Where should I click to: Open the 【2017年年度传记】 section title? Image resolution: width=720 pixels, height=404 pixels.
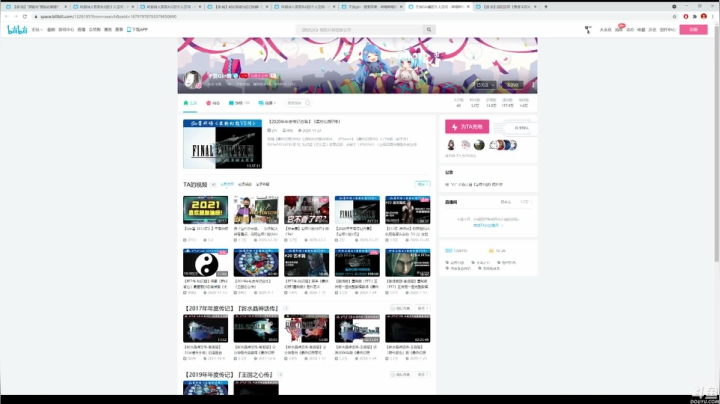(x=231, y=309)
